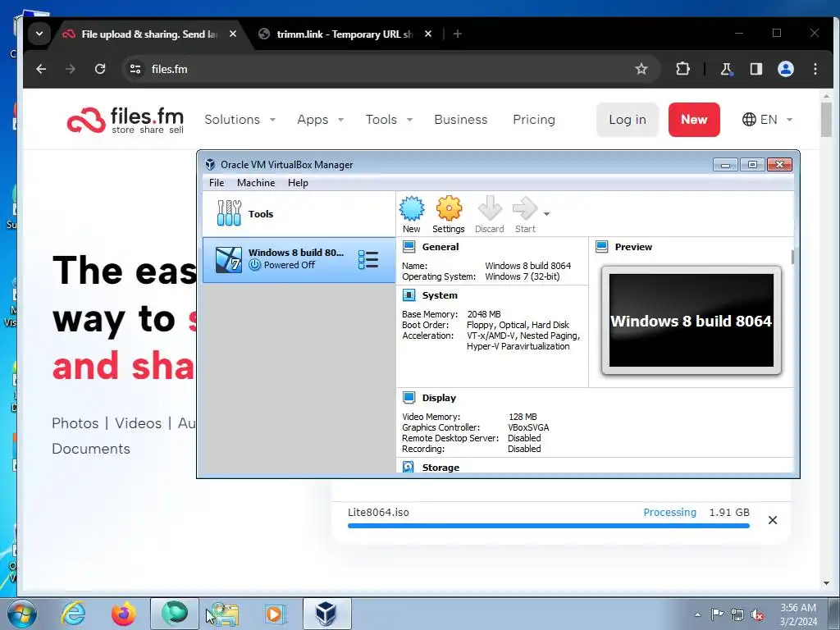Open the File menu in VirtualBox
The width and height of the screenshot is (840, 630).
click(x=217, y=183)
